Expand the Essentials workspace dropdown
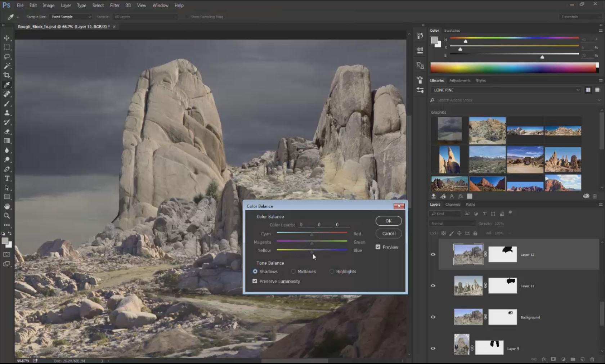605x364 pixels. [x=581, y=17]
